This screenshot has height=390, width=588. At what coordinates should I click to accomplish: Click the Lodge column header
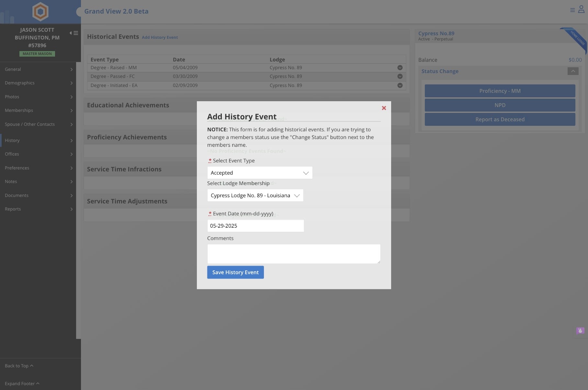pyautogui.click(x=277, y=60)
